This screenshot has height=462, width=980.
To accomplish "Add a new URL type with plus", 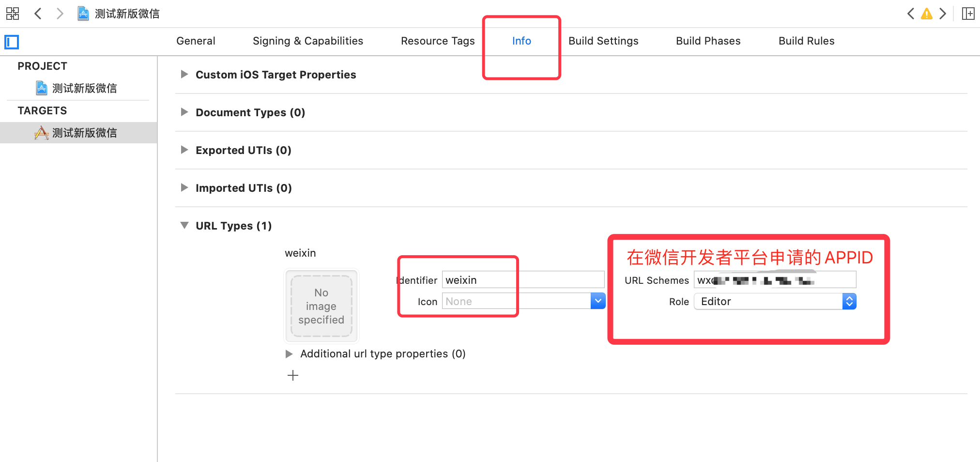I will coord(293,375).
